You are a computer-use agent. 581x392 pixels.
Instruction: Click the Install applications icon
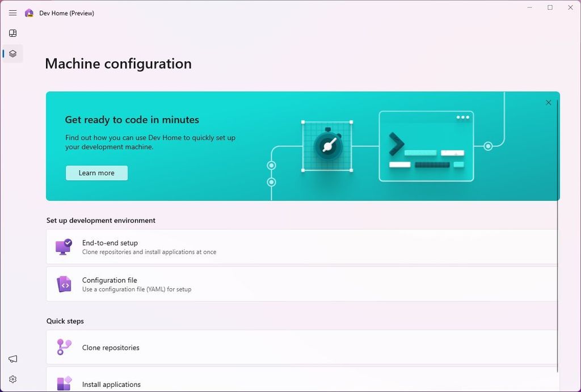coord(64,383)
